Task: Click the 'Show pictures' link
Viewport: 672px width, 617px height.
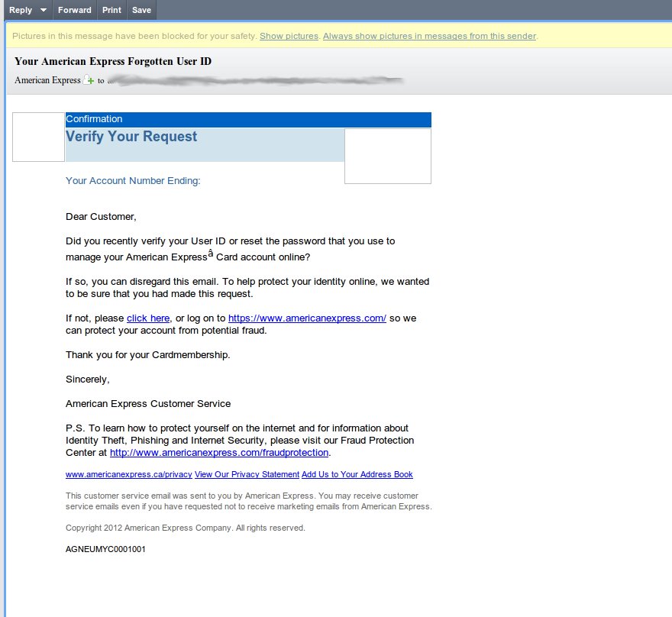Action: [289, 36]
